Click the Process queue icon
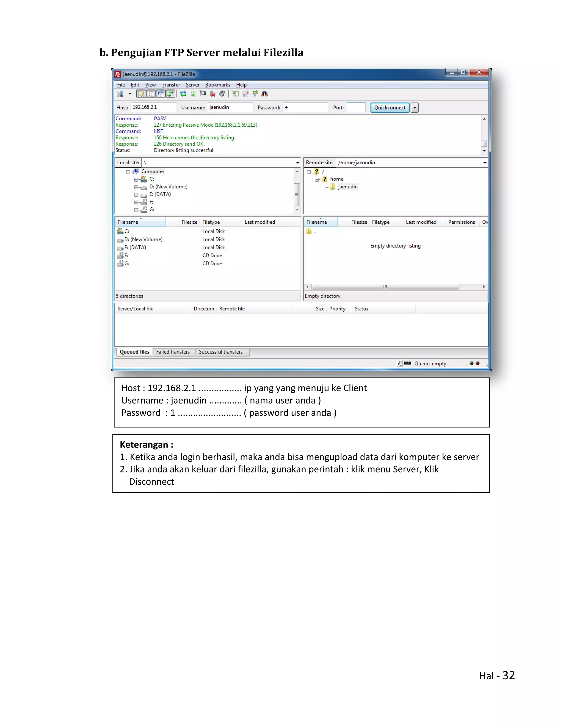Screen dimensions: 563x728 coord(193,94)
